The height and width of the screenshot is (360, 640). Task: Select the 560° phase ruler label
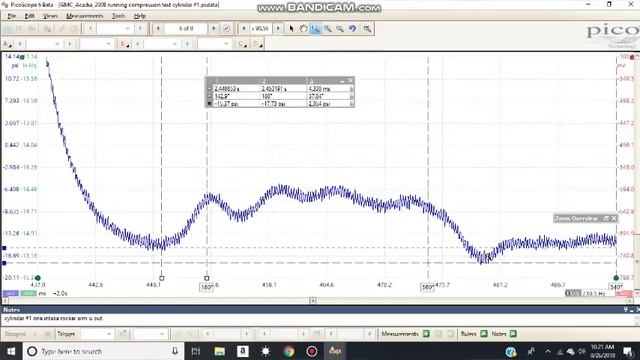pos(427,287)
